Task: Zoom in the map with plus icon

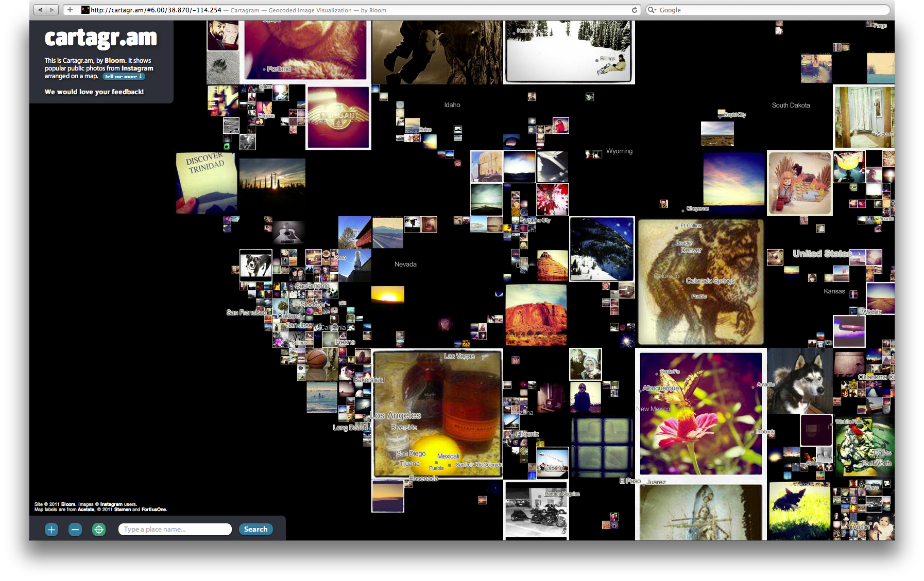Action: coord(52,530)
